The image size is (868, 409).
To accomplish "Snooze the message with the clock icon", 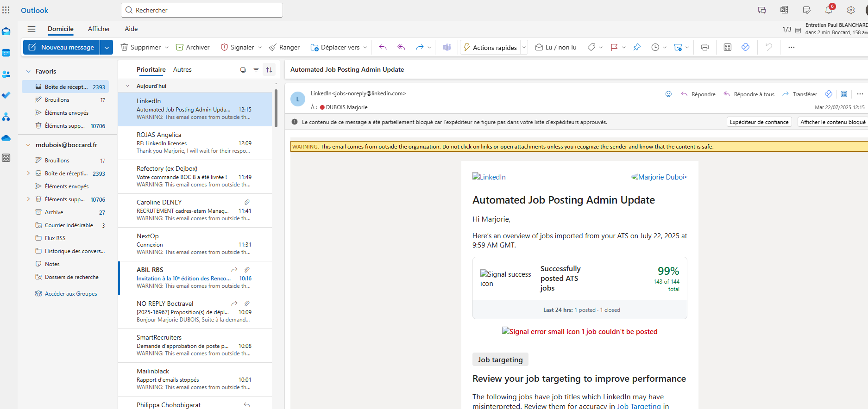I will click(655, 47).
